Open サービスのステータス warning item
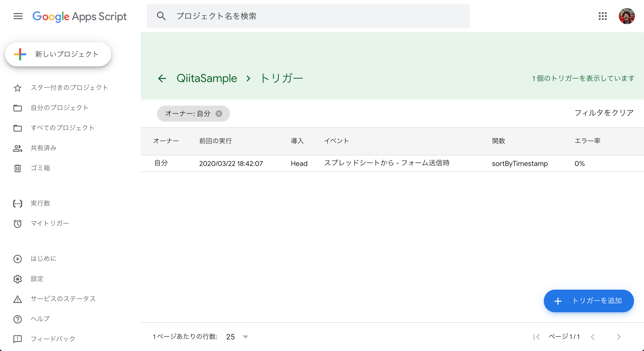This screenshot has width=644, height=351. (x=63, y=299)
